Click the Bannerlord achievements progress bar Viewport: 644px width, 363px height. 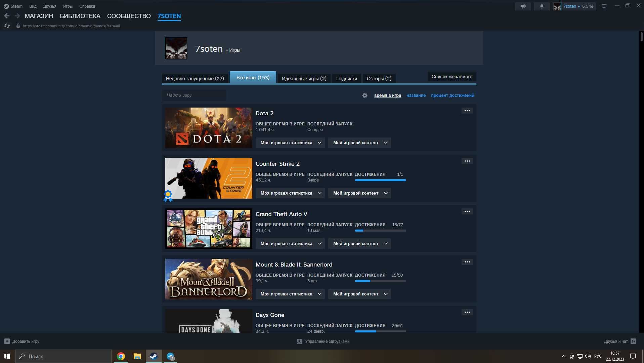click(x=380, y=281)
